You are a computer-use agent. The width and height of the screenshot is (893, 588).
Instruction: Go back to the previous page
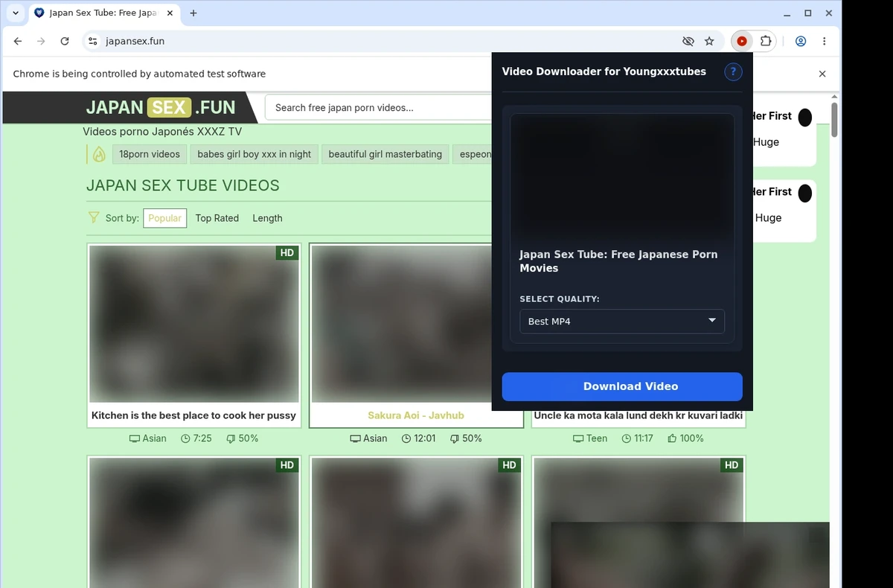(x=18, y=42)
